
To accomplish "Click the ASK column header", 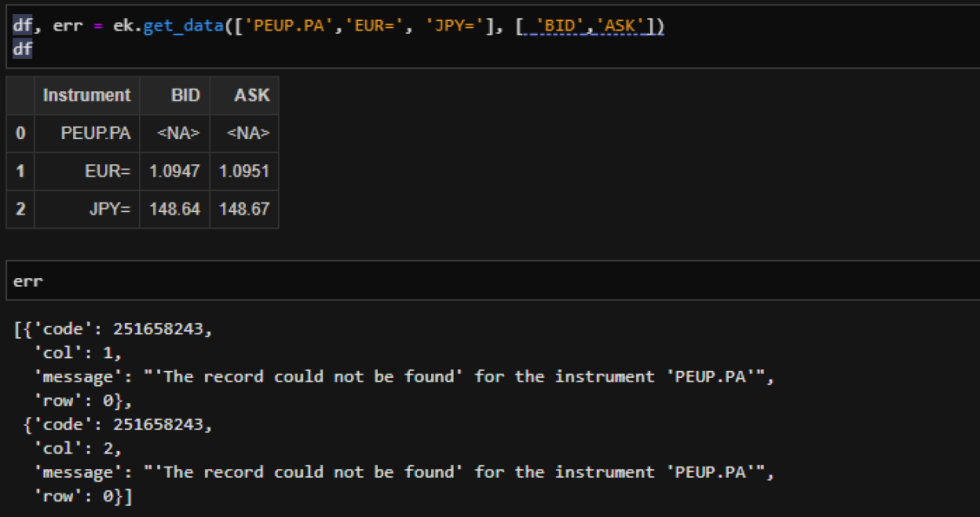I will (x=251, y=95).
